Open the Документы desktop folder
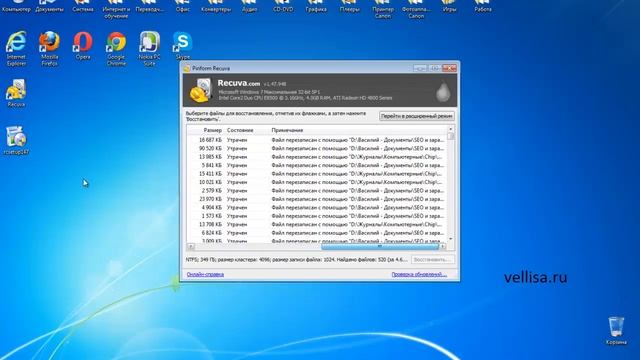 tap(49, 6)
